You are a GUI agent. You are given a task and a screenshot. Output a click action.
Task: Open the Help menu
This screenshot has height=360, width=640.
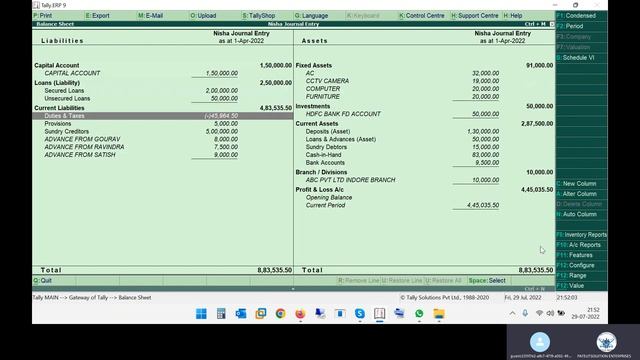point(513,16)
